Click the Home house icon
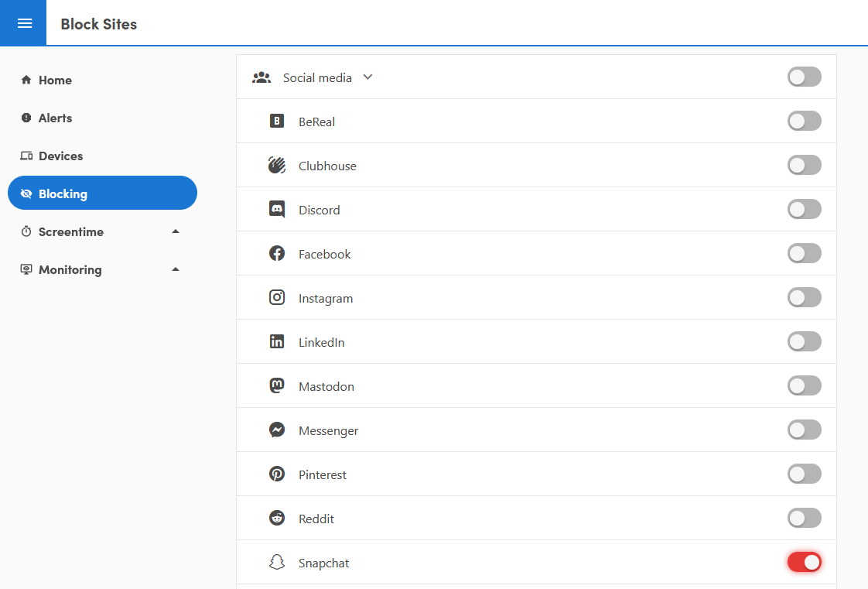 (26, 80)
